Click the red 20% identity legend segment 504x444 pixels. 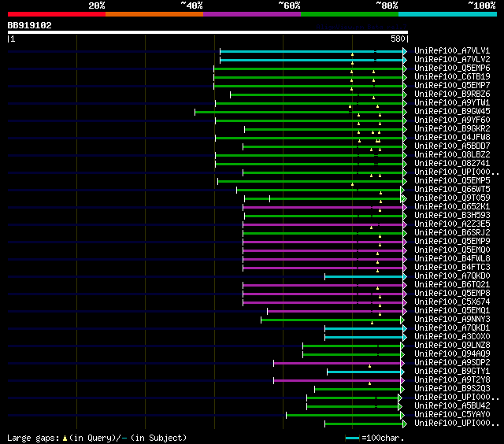(57, 14)
